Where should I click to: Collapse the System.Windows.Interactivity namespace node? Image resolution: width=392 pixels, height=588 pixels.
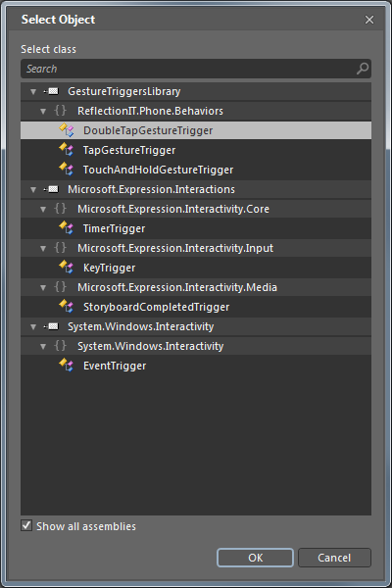pyautogui.click(x=43, y=347)
